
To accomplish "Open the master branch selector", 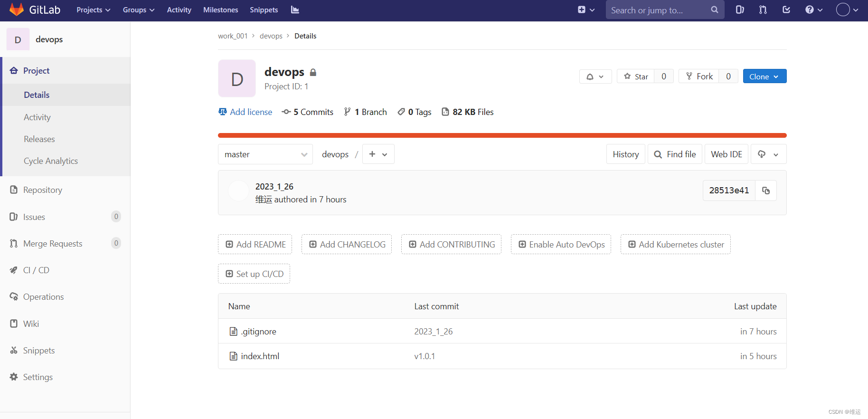I will [265, 154].
